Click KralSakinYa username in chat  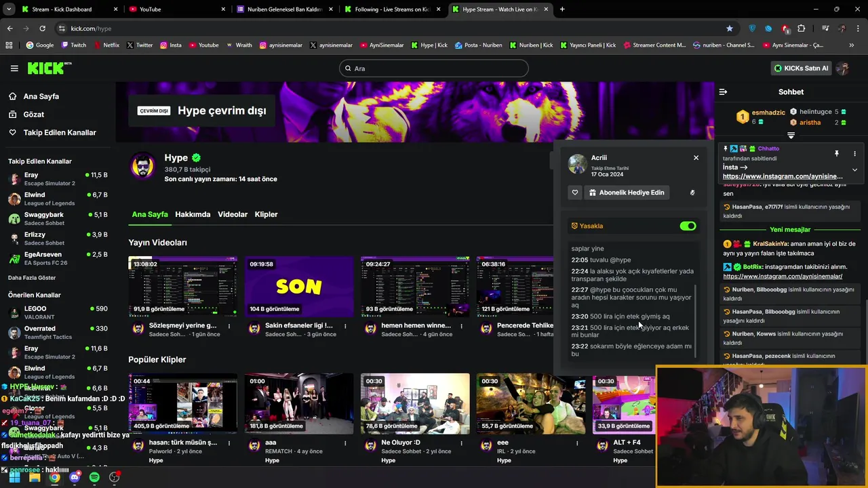tap(770, 244)
